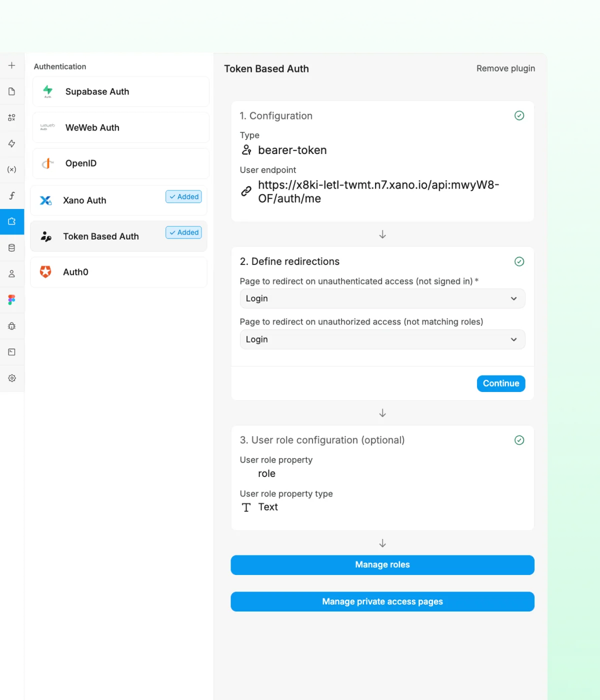Click the Define redirections green check icon
The width and height of the screenshot is (600, 700).
(x=519, y=261)
